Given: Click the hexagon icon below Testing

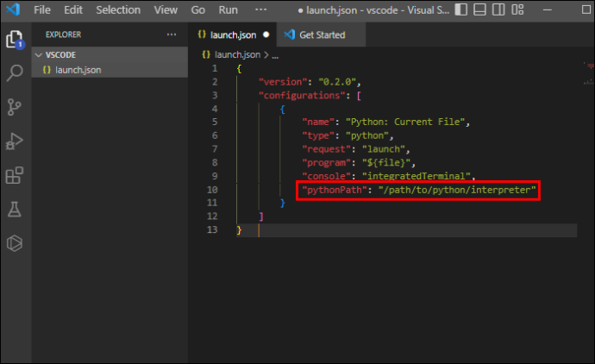Looking at the screenshot, I should 15,243.
